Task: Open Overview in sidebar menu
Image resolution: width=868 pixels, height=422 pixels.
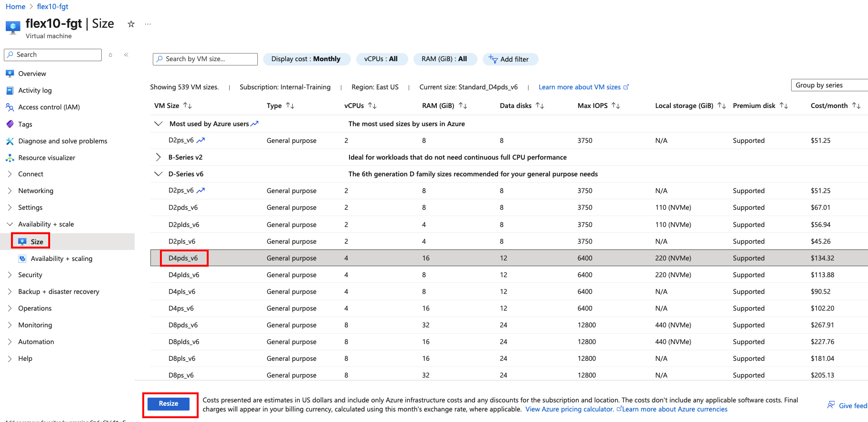Action: coord(32,74)
